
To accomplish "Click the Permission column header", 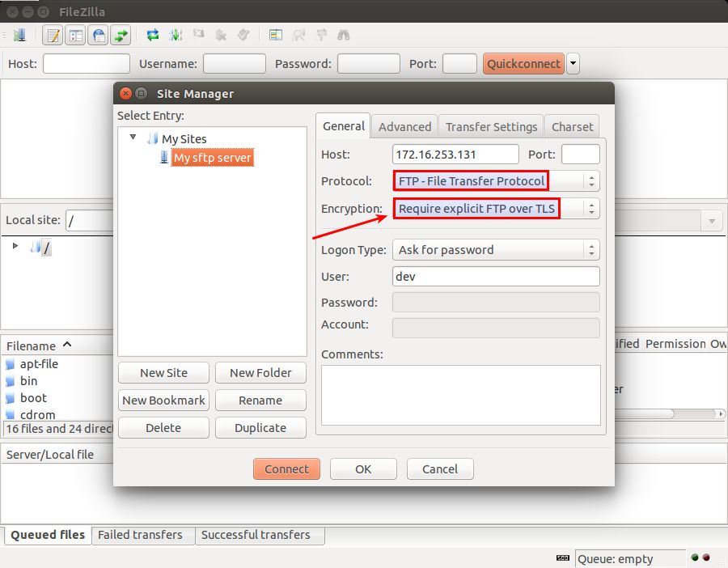I will tap(675, 344).
